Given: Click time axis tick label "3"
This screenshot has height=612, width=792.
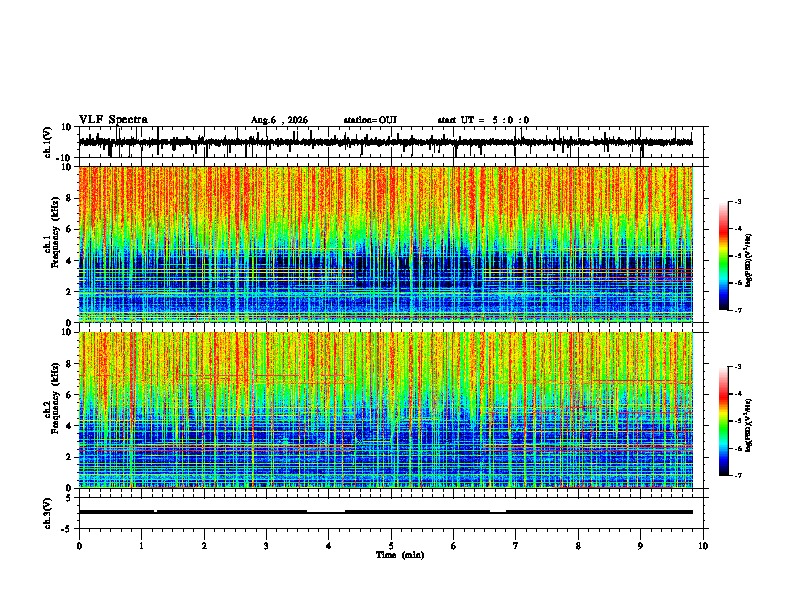Looking at the screenshot, I should pyautogui.click(x=266, y=546).
